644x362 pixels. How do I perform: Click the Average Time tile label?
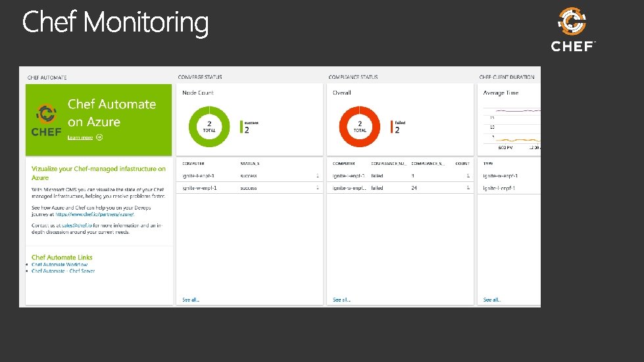(501, 93)
